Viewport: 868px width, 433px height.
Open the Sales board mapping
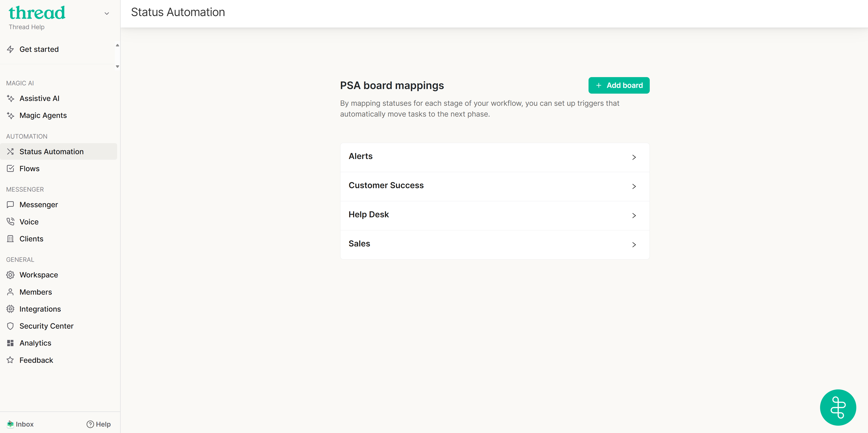pyautogui.click(x=495, y=244)
